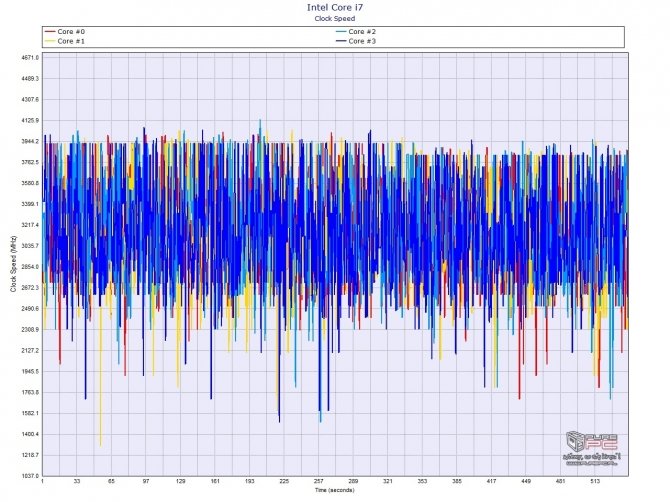The image size is (670, 502).
Task: Click the Core #1 legend entry
Action: (65, 41)
